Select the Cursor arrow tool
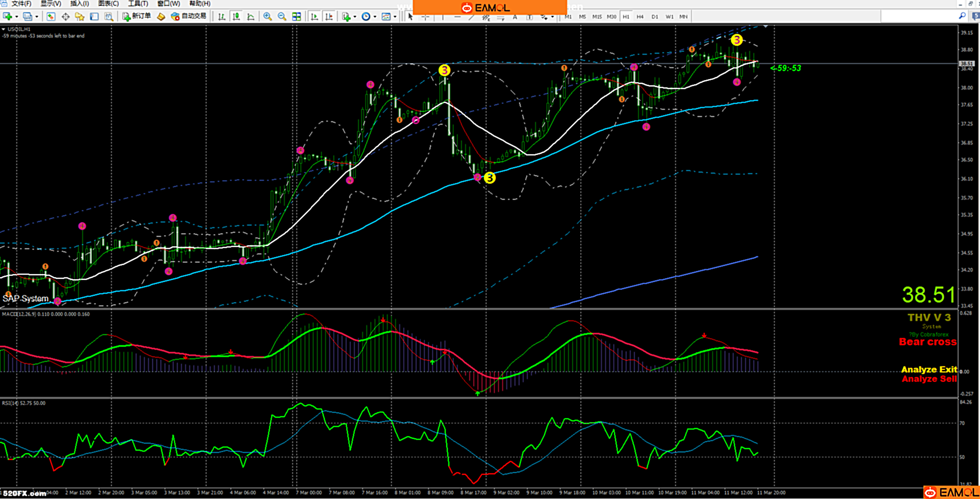The width and height of the screenshot is (980, 499). 410,16
